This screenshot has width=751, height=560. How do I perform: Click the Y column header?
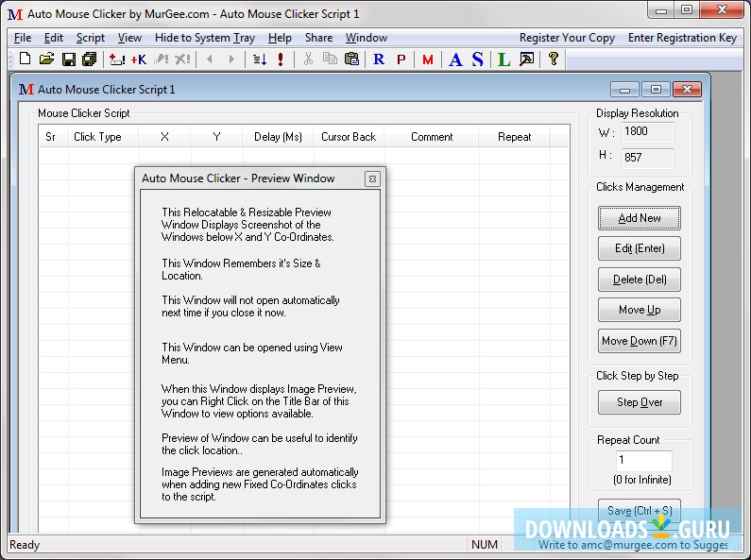tap(216, 137)
